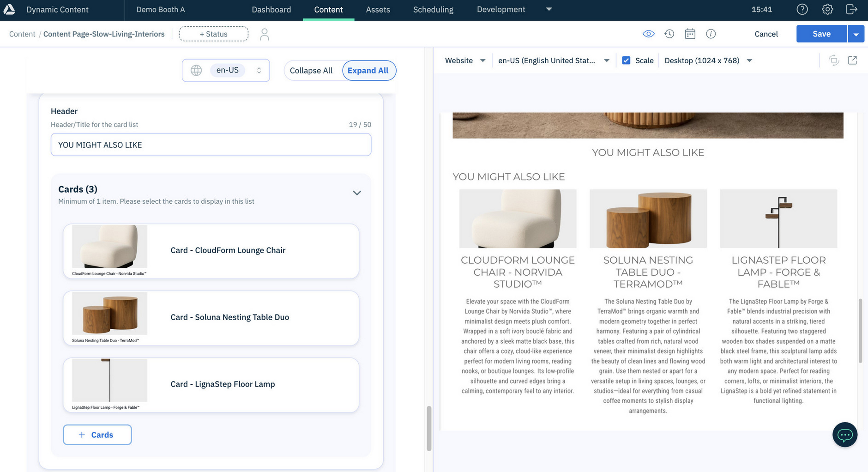Image resolution: width=868 pixels, height=472 pixels.
Task: Click the rotate device icon in preview
Action: [x=834, y=61]
